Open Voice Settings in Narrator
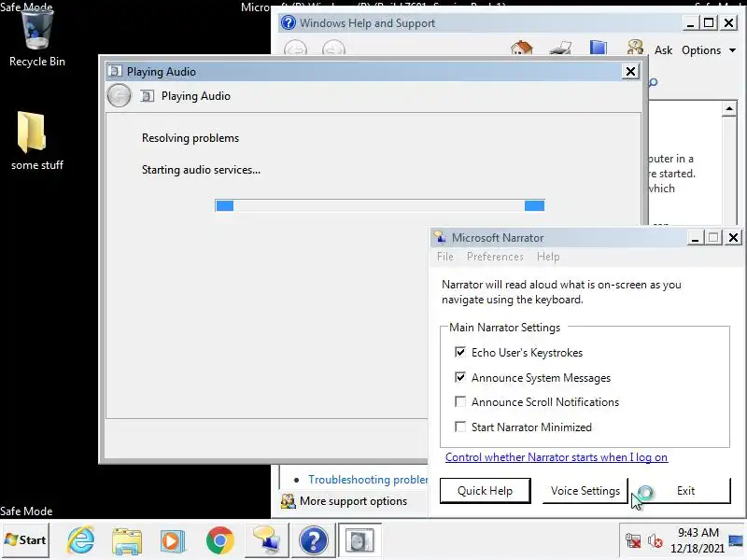The width and height of the screenshot is (747, 560). pos(585,491)
